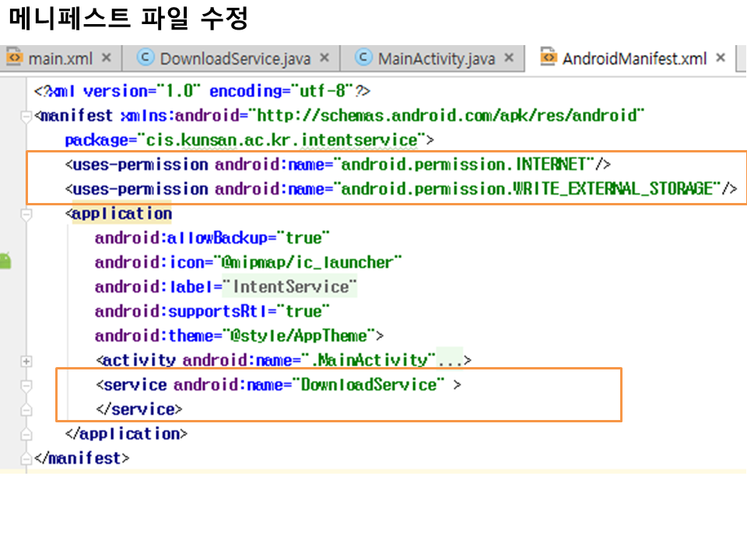Image resolution: width=747 pixels, height=560 pixels.
Task: Collapse the service tag block
Action: tap(26, 385)
